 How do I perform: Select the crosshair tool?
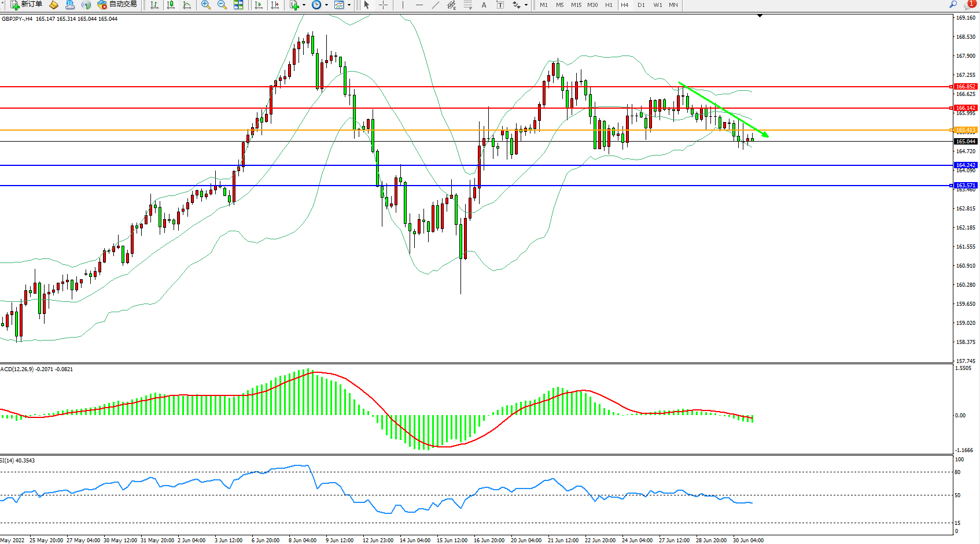point(383,5)
